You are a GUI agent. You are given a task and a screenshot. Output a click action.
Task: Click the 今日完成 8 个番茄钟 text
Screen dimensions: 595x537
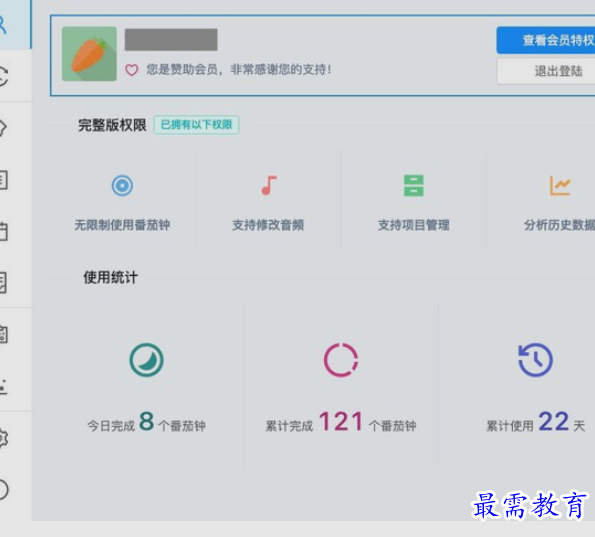[146, 422]
